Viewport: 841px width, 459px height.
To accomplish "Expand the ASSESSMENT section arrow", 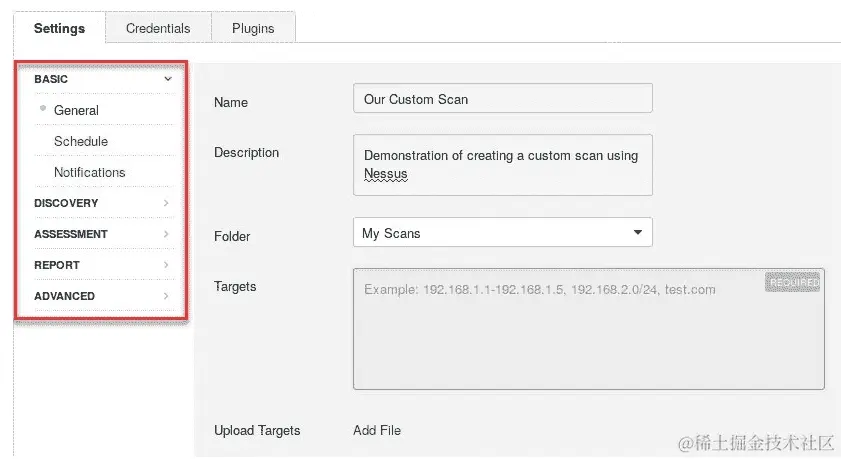I will (x=166, y=234).
